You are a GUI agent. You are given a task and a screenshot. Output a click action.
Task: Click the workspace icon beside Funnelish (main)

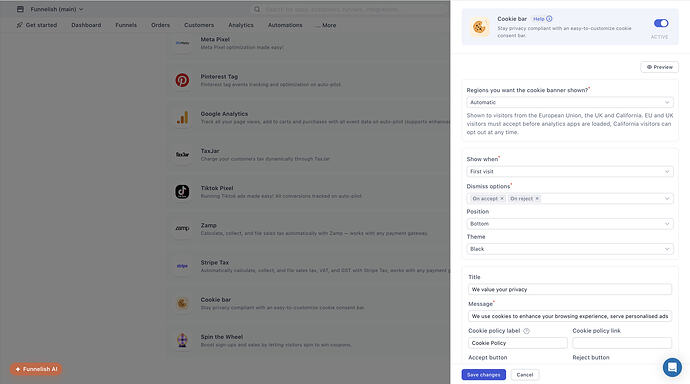(20, 9)
